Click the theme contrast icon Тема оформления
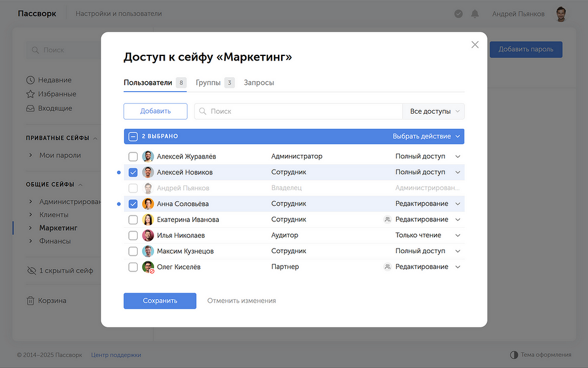The height and width of the screenshot is (368, 588). (514, 355)
